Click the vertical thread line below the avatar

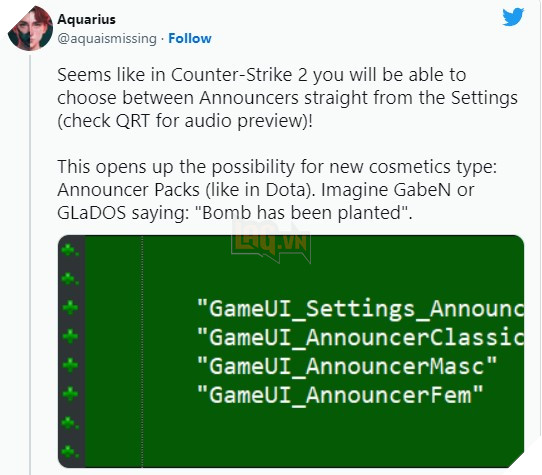[x=30, y=264]
